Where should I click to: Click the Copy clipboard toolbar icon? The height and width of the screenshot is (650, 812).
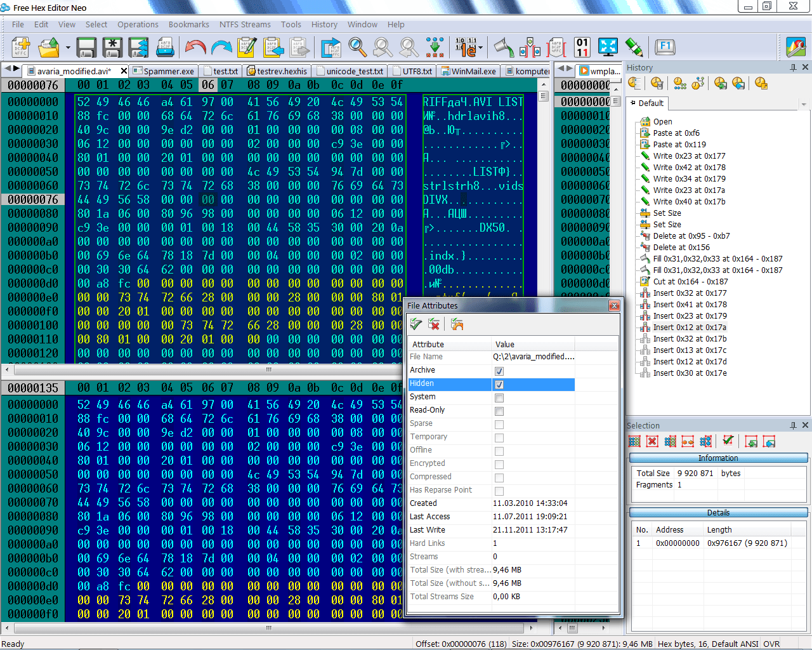273,47
